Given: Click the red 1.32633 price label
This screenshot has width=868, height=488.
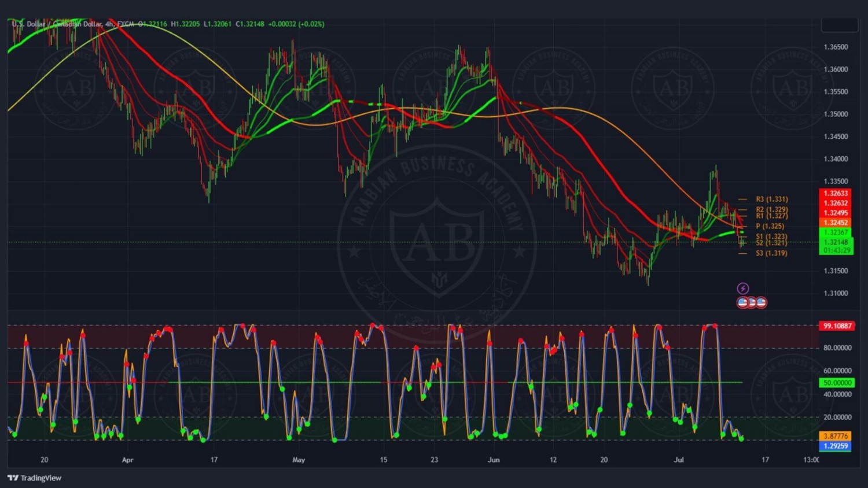Looking at the screenshot, I should coord(836,194).
